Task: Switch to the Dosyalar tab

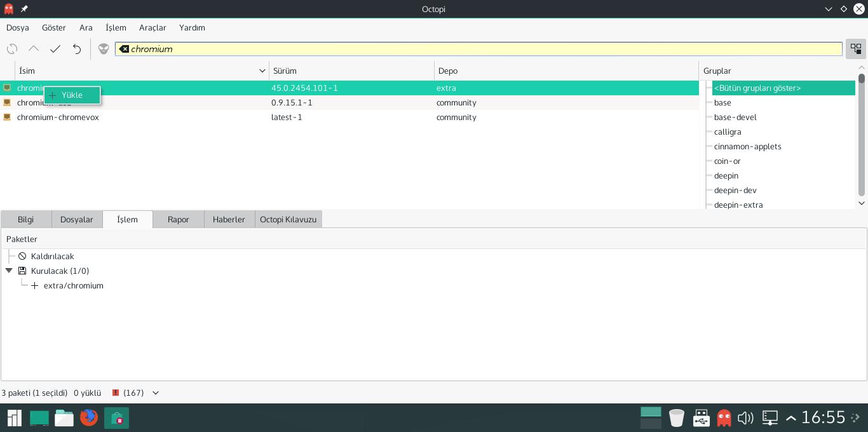Action: tap(77, 219)
